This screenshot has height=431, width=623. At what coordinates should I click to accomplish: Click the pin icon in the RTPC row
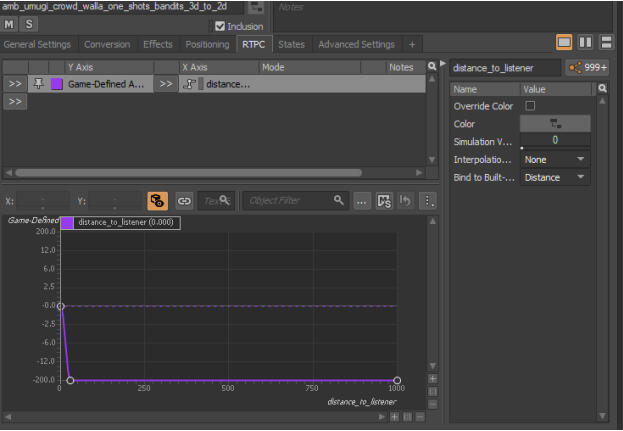point(39,85)
